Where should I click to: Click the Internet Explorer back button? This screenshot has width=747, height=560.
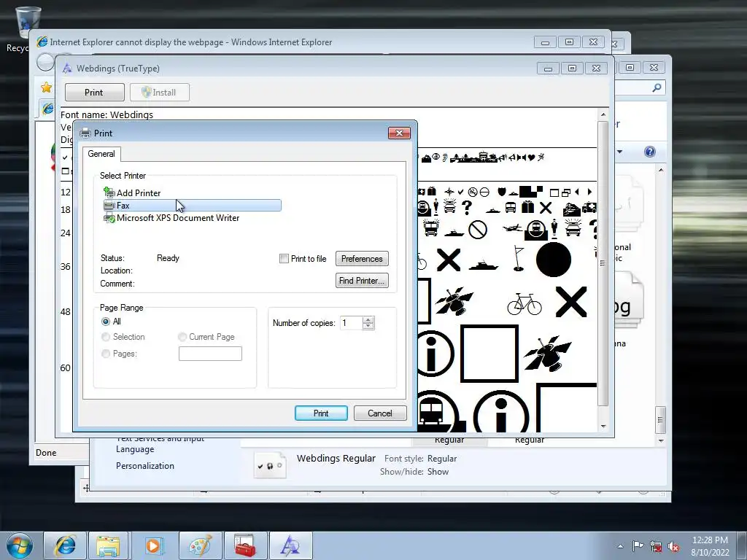click(x=46, y=63)
